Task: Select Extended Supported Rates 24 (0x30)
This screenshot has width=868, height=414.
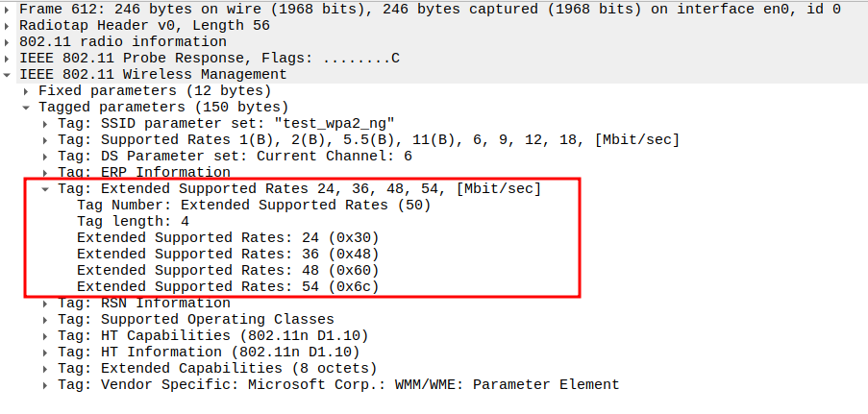Action: point(229,237)
